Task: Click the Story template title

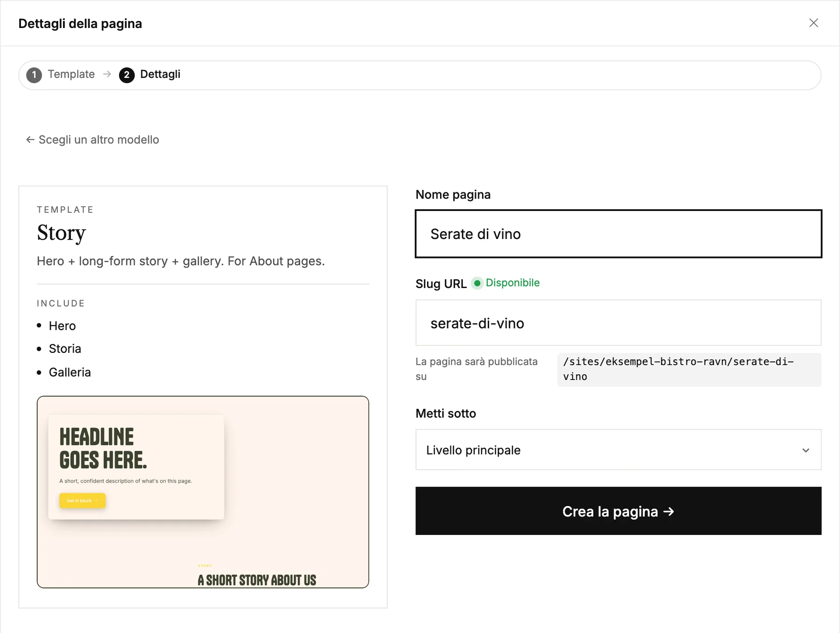Action: (x=62, y=233)
